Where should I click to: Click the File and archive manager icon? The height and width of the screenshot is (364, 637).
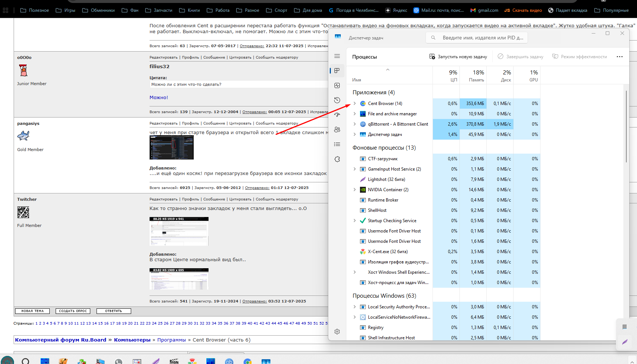tap(363, 114)
